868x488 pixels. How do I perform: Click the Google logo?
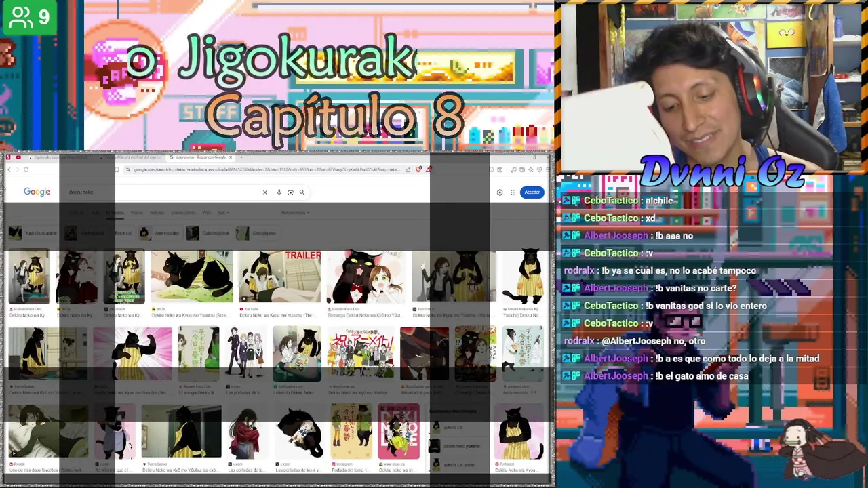(x=37, y=192)
